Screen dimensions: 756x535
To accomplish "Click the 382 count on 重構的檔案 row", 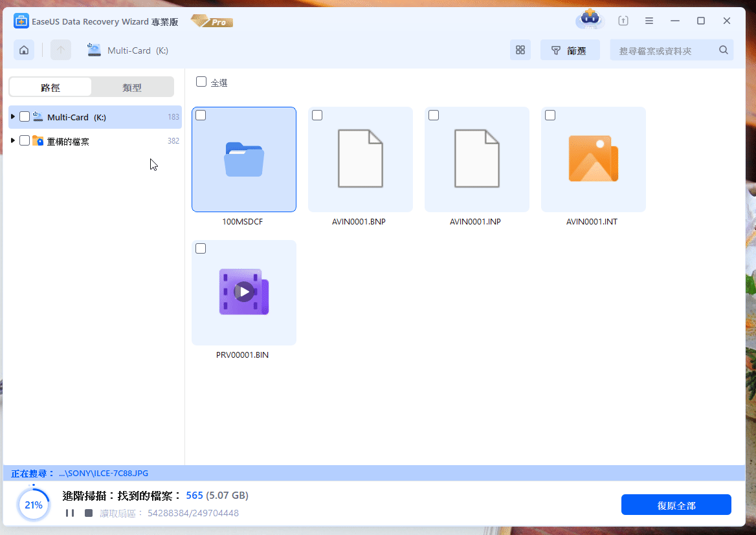I will click(173, 141).
